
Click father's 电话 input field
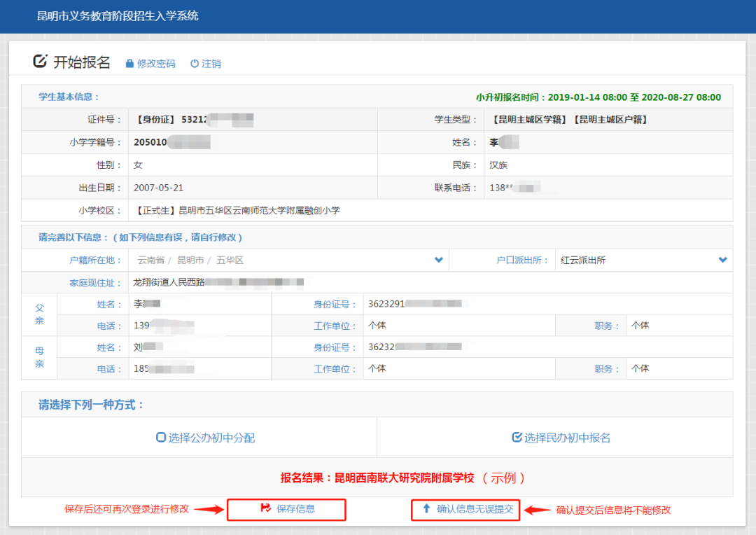pyautogui.click(x=199, y=326)
